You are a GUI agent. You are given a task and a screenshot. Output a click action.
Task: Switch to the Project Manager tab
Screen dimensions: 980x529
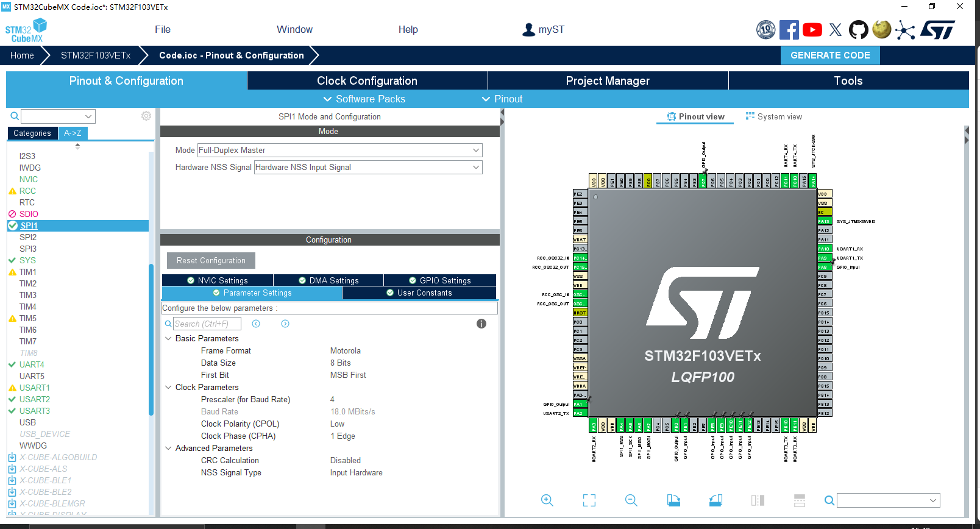[x=608, y=80]
